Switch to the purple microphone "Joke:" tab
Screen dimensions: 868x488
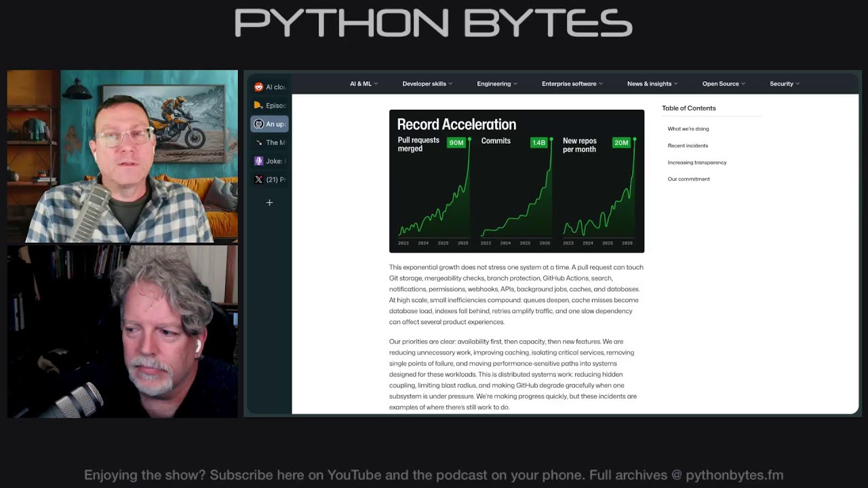click(x=270, y=161)
